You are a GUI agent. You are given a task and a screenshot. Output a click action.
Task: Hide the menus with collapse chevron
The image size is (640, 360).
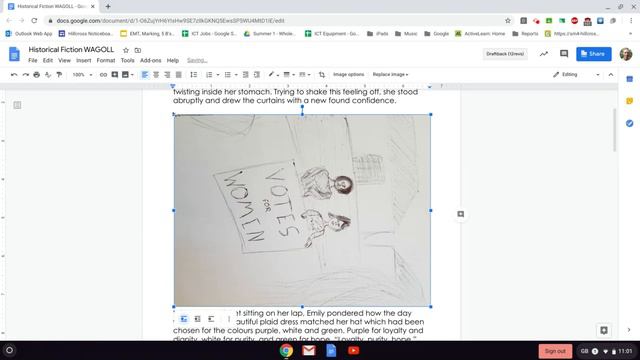(611, 75)
